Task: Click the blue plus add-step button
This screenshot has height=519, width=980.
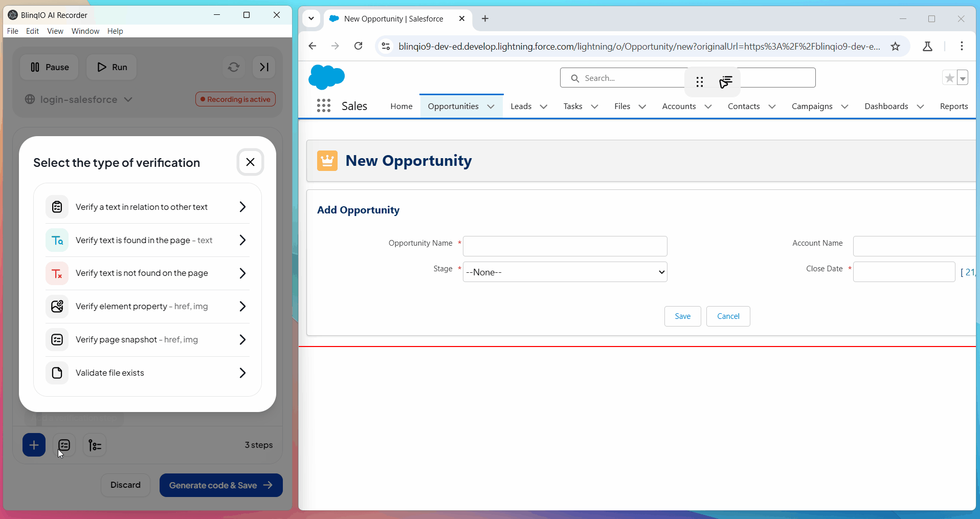Action: pos(34,445)
